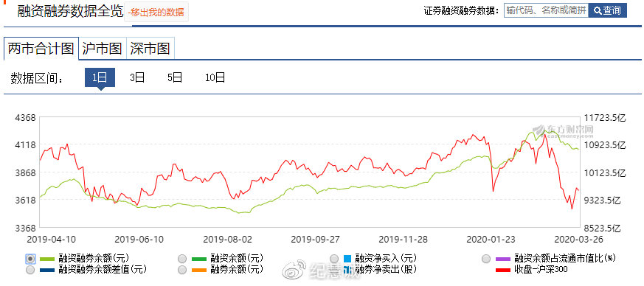Click the 11723.5亿 right axis value
The width and height of the screenshot is (644, 286).
(604, 118)
